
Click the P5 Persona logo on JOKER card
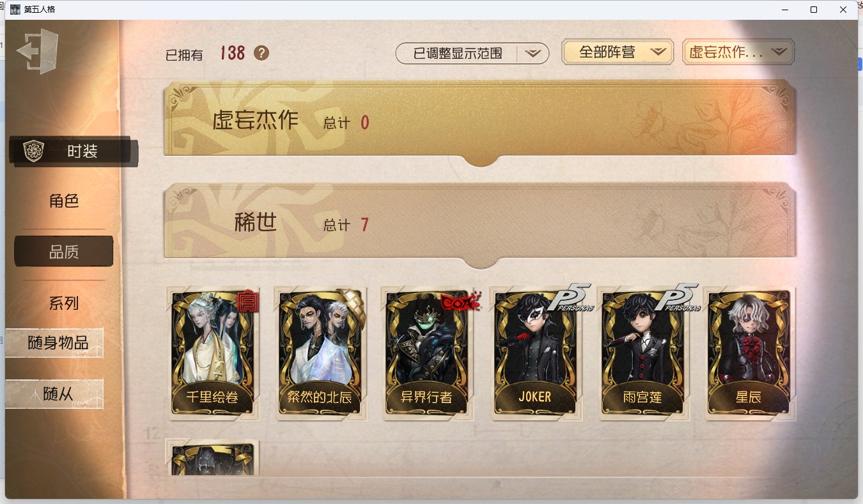coord(570,297)
